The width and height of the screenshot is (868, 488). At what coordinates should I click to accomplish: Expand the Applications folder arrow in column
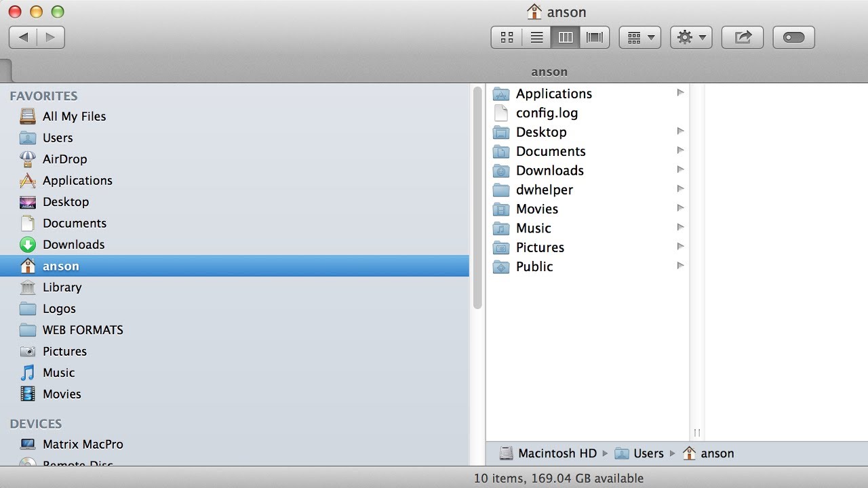(680, 93)
